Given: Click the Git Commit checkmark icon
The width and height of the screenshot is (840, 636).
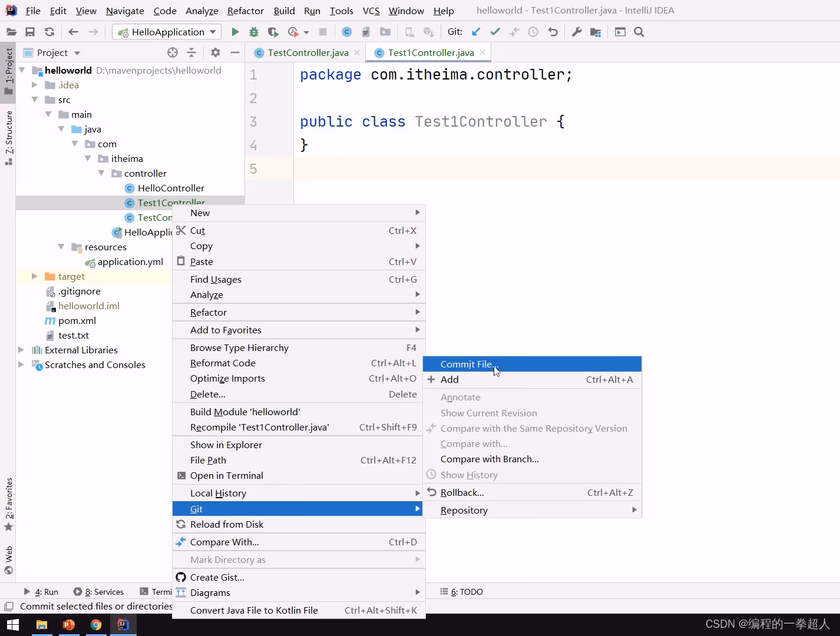Looking at the screenshot, I should click(495, 32).
